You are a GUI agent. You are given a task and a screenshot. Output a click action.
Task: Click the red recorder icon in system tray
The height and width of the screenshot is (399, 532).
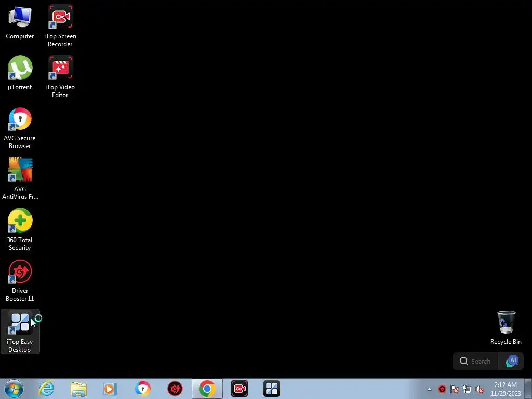click(442, 389)
